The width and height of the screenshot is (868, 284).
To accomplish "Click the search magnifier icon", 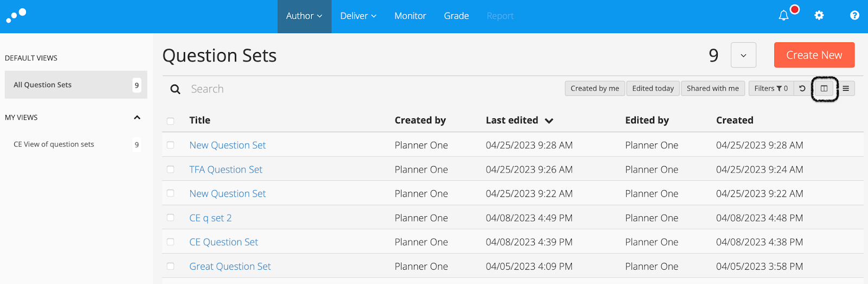I will 175,89.
